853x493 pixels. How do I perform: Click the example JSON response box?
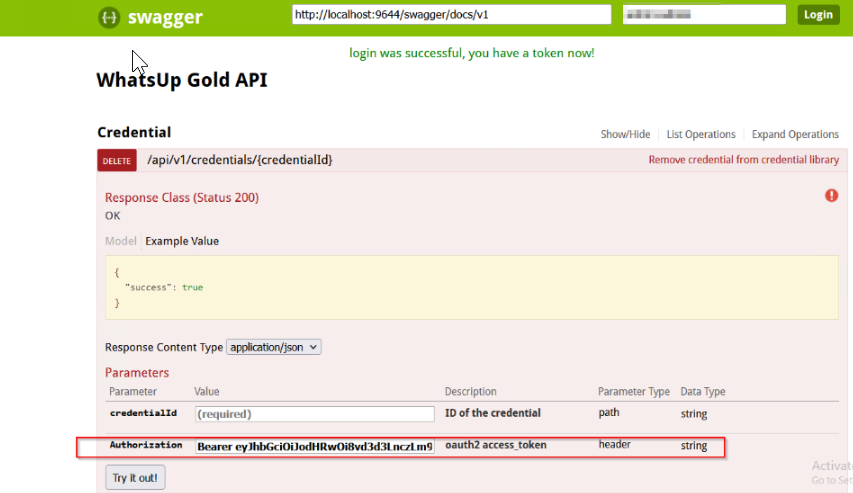472,287
